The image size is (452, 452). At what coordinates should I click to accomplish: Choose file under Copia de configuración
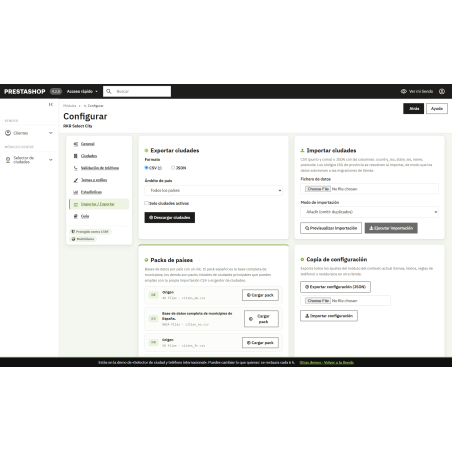(318, 301)
